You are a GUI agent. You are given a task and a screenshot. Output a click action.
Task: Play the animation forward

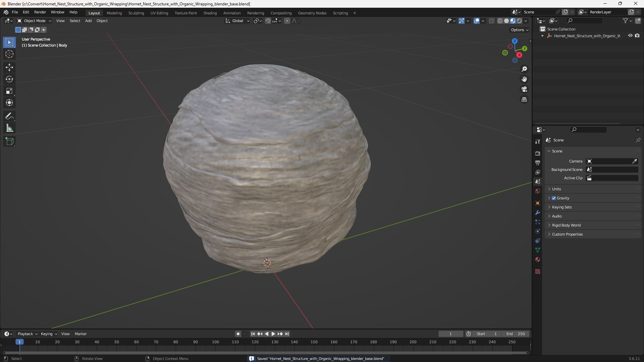click(x=273, y=334)
